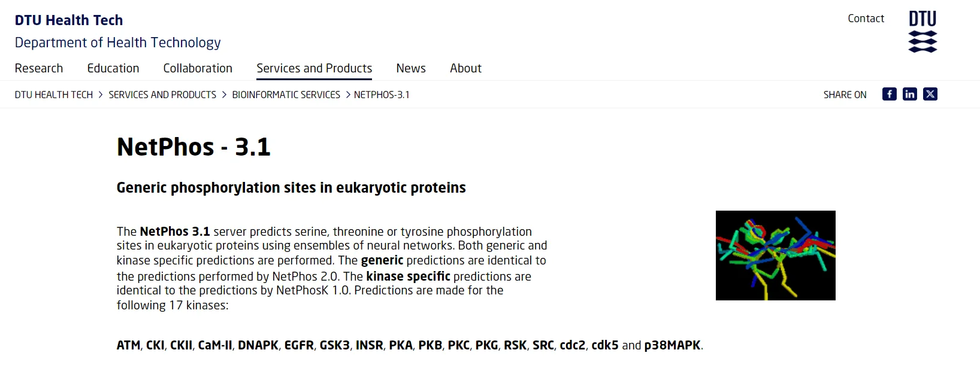Open the Research menu
980x368 pixels.
(x=39, y=68)
